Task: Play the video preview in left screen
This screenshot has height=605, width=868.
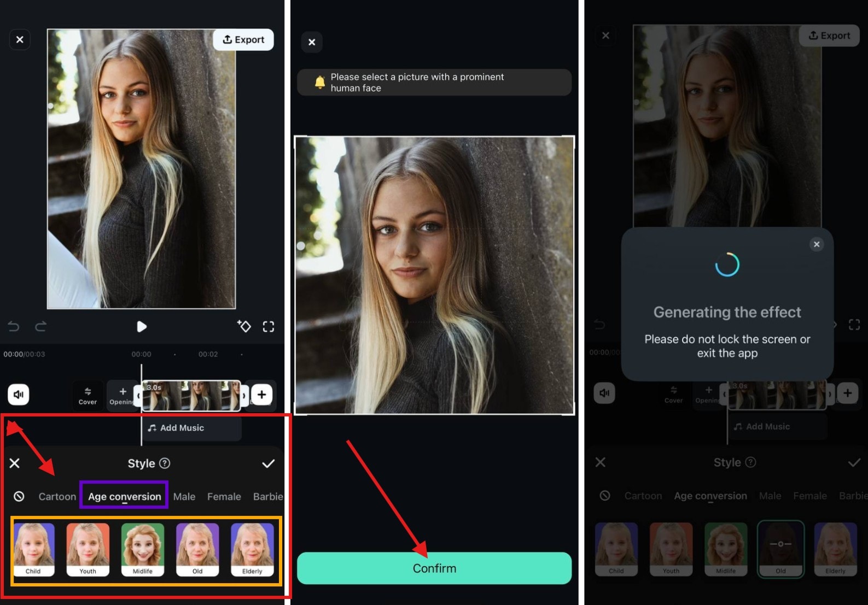Action: coord(142,326)
